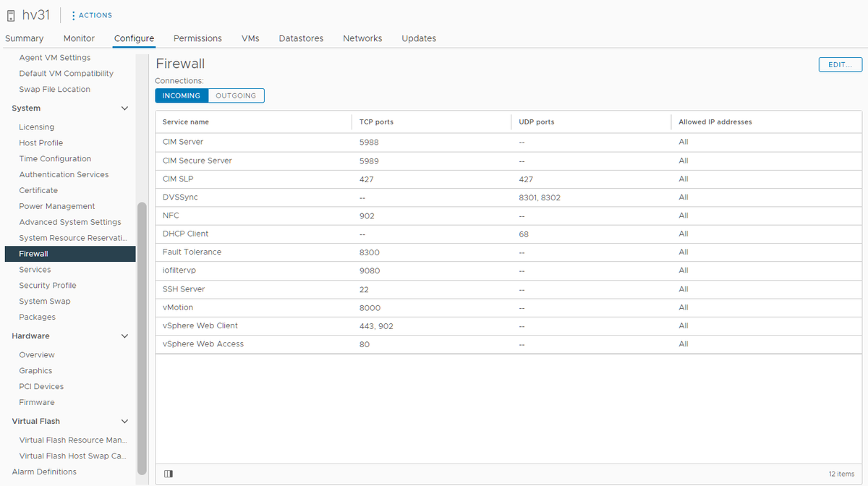Viewport: 868px width, 486px height.
Task: Collapse the Hardware section chevron
Action: click(124, 336)
